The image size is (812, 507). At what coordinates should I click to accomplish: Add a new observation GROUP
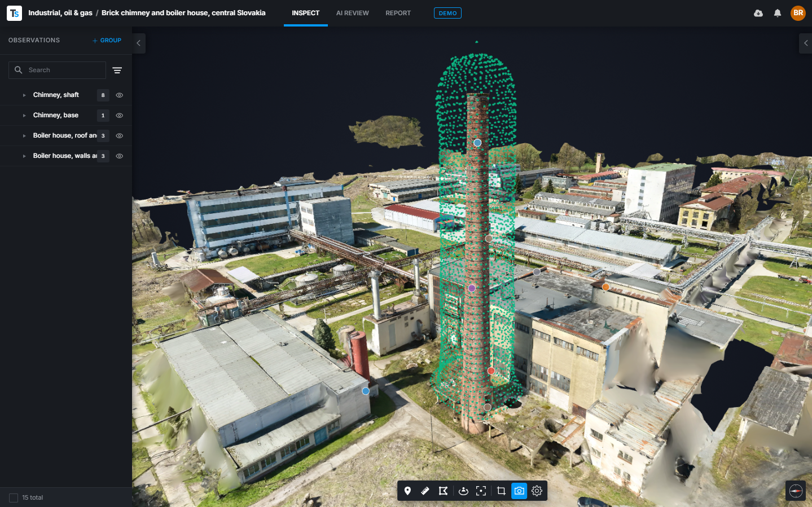pos(107,41)
